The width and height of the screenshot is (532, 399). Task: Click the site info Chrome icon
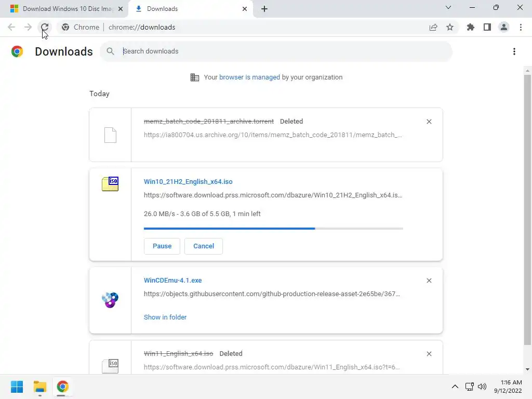pyautogui.click(x=65, y=27)
